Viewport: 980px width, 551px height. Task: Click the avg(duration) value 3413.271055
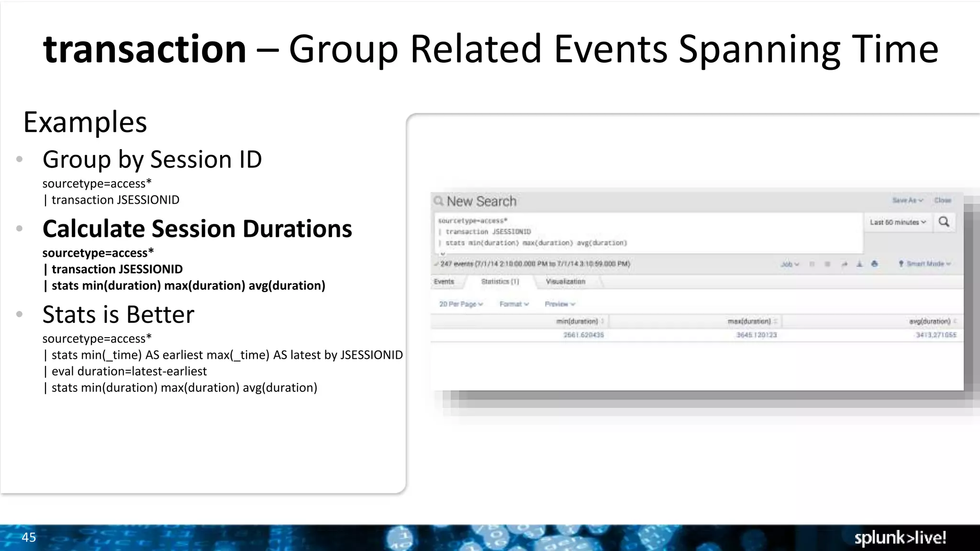click(936, 335)
